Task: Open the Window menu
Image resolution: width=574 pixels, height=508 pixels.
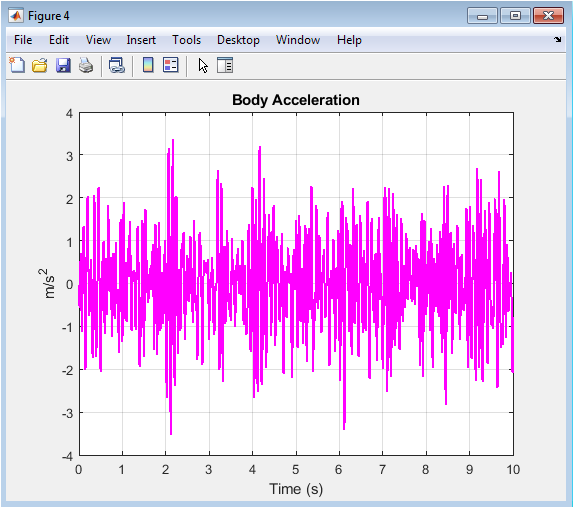Action: point(298,40)
